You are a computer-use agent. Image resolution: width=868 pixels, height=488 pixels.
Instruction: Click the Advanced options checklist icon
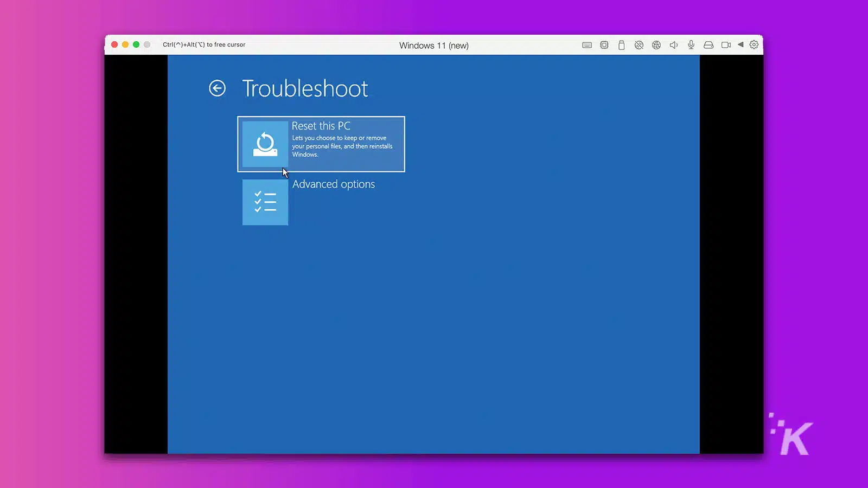tap(265, 202)
